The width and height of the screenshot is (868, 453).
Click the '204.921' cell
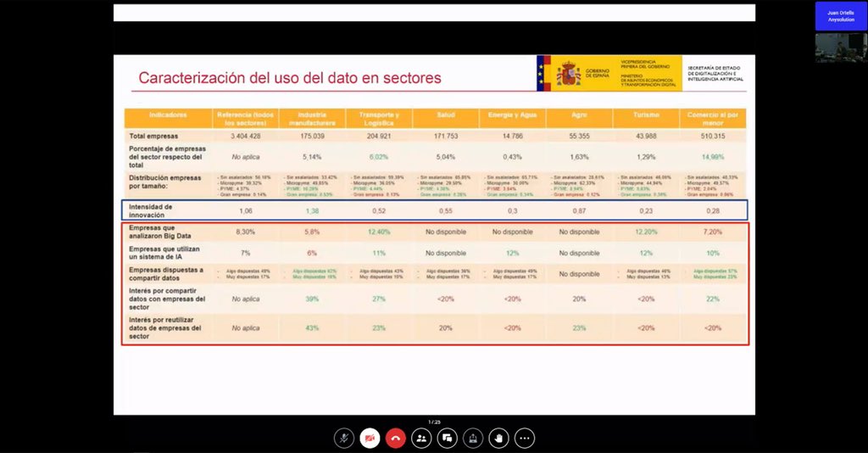[379, 137]
